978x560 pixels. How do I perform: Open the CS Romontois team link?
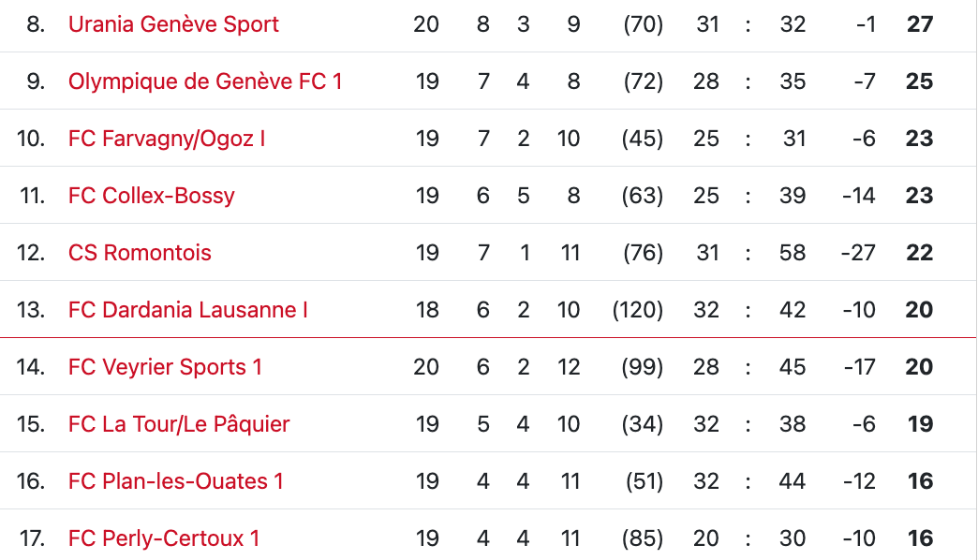140,253
